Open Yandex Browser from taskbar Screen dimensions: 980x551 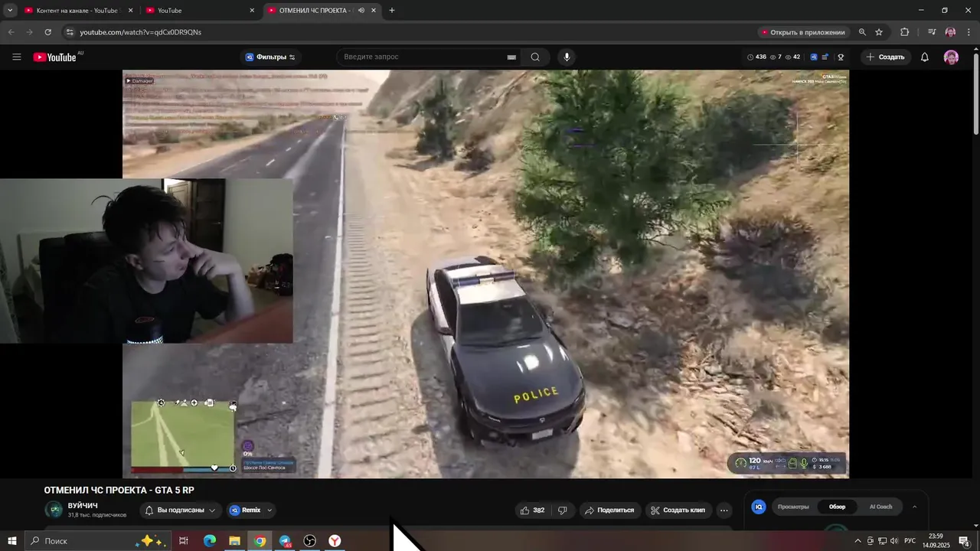pyautogui.click(x=335, y=541)
